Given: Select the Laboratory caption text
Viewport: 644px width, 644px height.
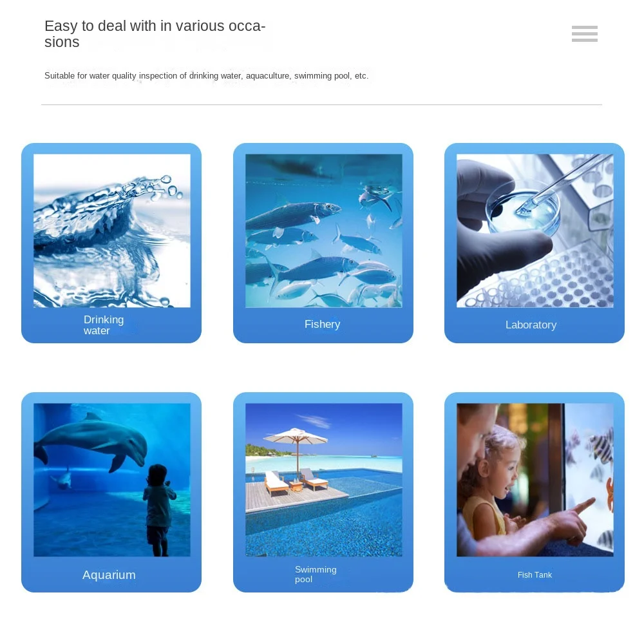Looking at the screenshot, I should tap(531, 325).
